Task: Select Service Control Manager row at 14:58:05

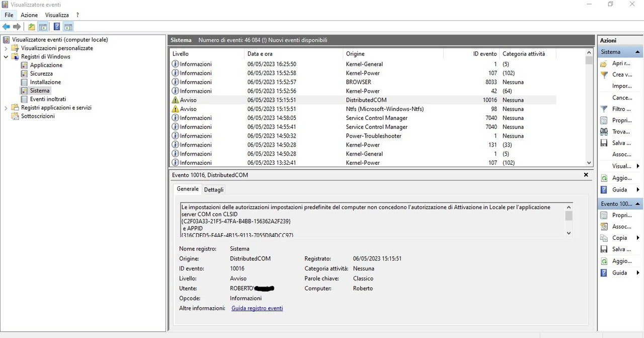Action: click(363, 118)
